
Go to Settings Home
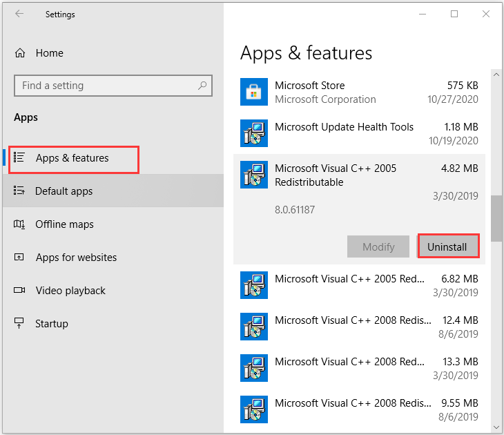point(113,52)
